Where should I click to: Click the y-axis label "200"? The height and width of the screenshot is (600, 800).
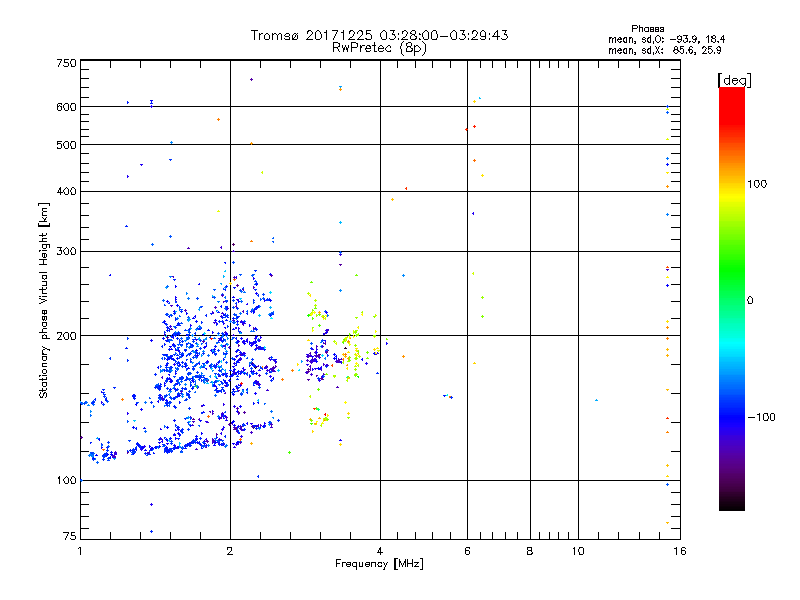point(66,336)
